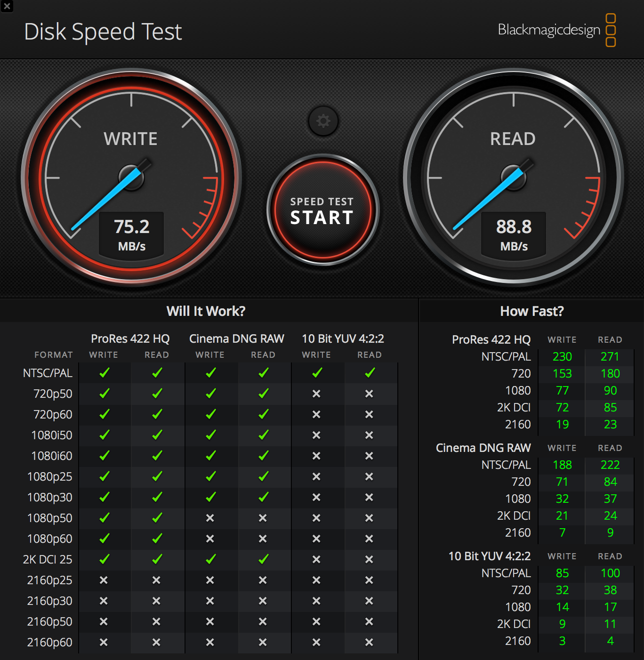
Task: Click 10 Bit YUV 1080 write value 14
Action: (x=563, y=607)
